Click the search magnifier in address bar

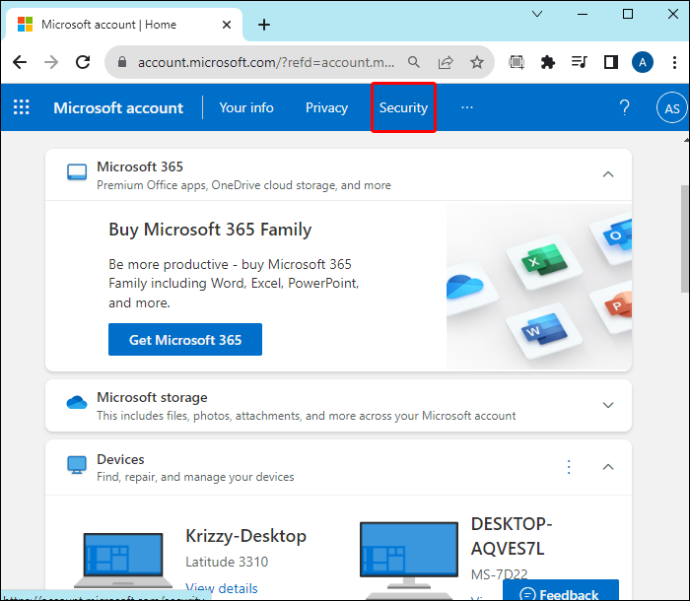coord(414,62)
